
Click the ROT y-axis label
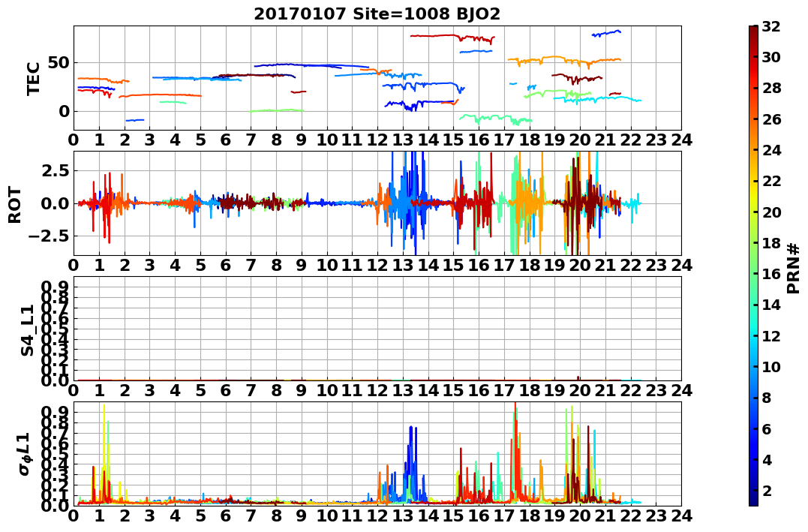point(16,205)
